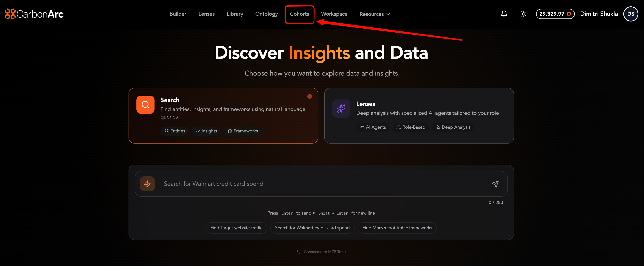The width and height of the screenshot is (644, 266).
Task: Click the lightning bolt icon in search bar
Action: pos(147,184)
